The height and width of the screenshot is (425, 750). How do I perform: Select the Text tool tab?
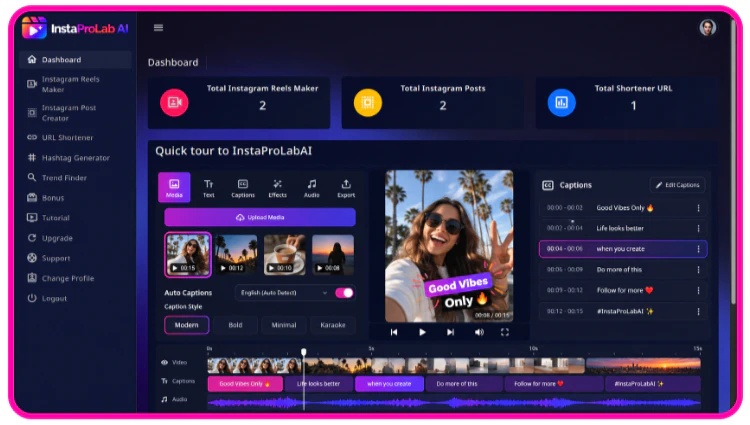click(x=209, y=188)
